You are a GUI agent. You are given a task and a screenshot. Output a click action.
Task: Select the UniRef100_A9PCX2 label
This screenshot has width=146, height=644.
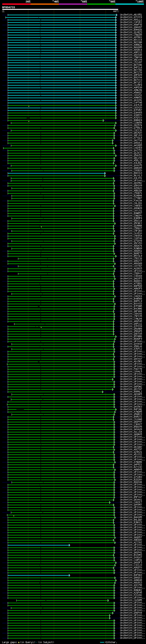[x=131, y=53]
